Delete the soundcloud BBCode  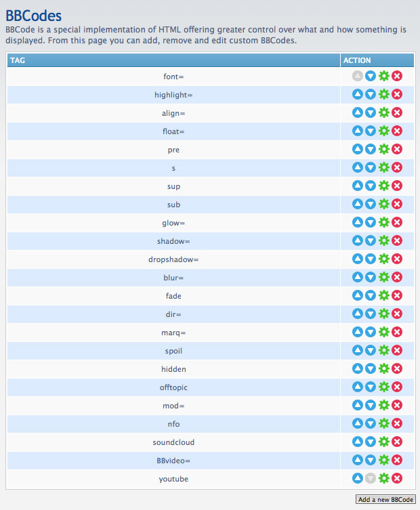pos(397,442)
